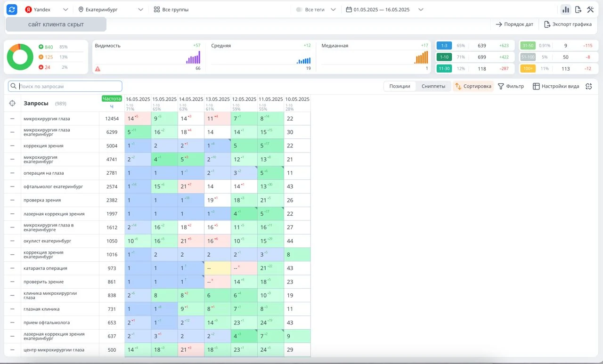Click the Экспорт графика button
The width and height of the screenshot is (603, 364).
click(568, 24)
